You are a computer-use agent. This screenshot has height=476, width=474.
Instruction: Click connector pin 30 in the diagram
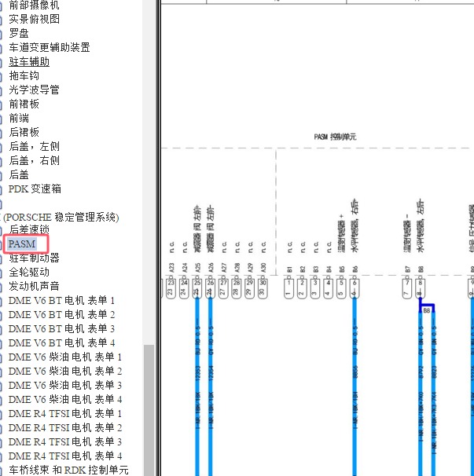click(263, 289)
